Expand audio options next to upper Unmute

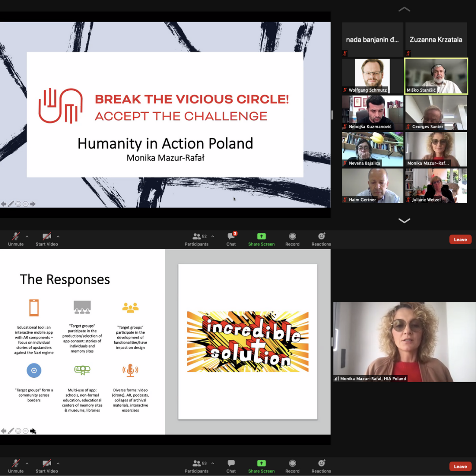(x=27, y=236)
